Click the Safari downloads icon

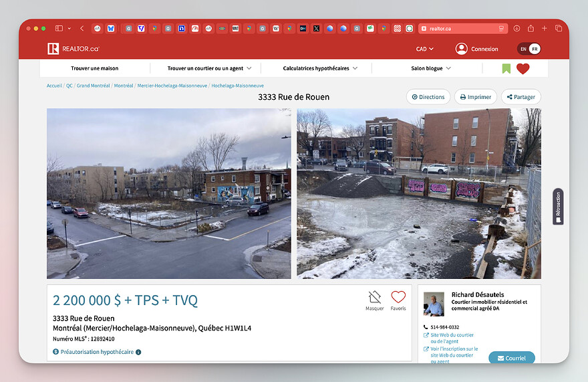click(x=517, y=28)
